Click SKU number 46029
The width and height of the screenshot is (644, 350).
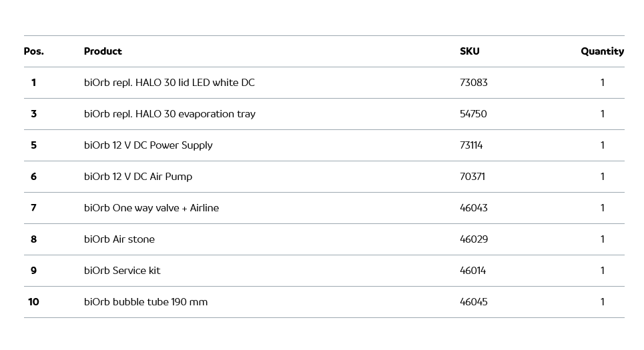click(x=473, y=239)
